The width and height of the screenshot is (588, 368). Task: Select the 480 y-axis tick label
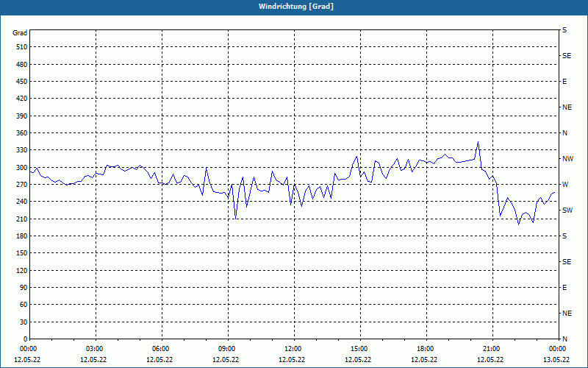(22, 65)
